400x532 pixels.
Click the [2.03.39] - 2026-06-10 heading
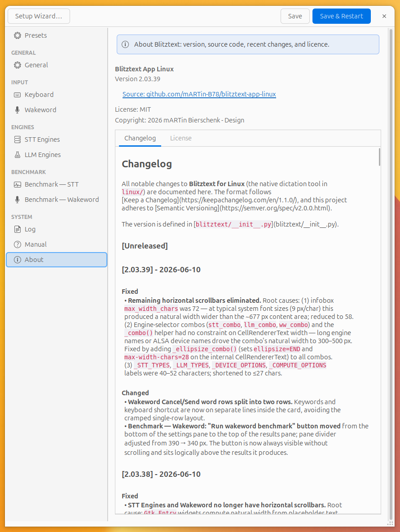161,270
